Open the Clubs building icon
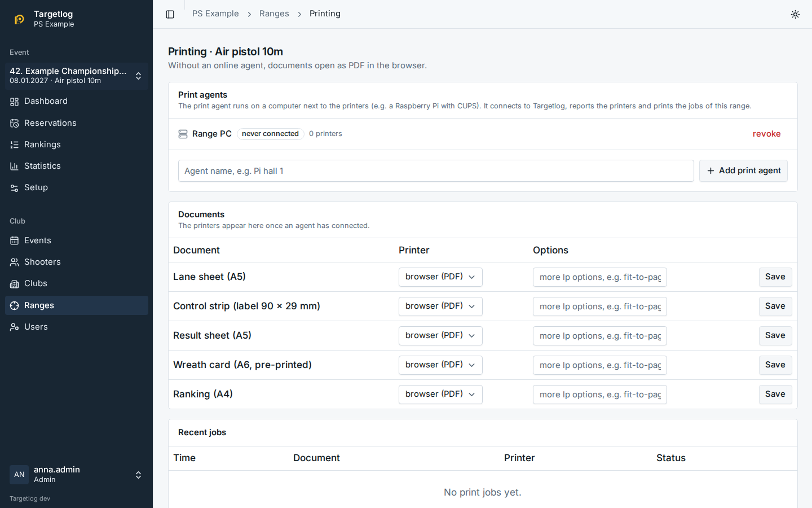 click(x=15, y=283)
